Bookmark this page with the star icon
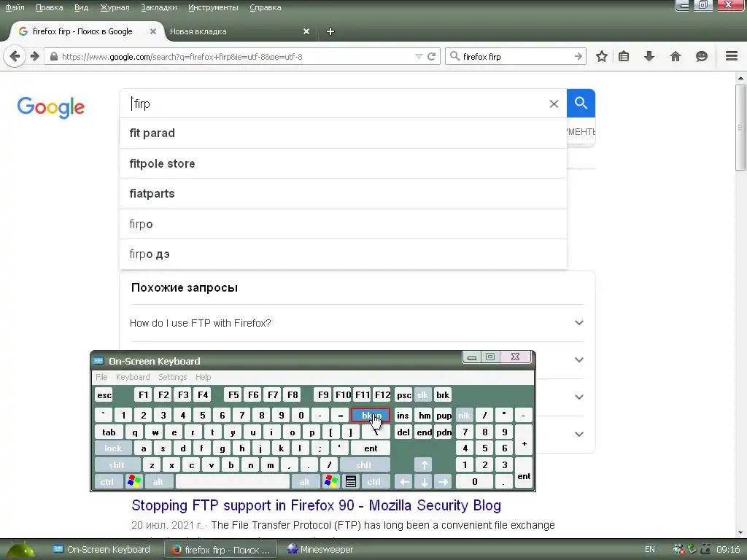Viewport: 747px width, 560px height. (x=602, y=57)
